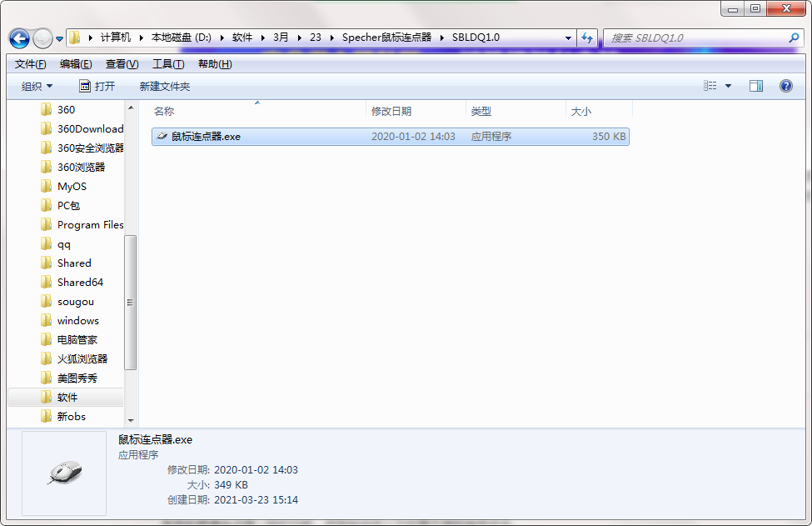The height and width of the screenshot is (526, 812).
Task: Click the folder icon in address bar
Action: [75, 38]
